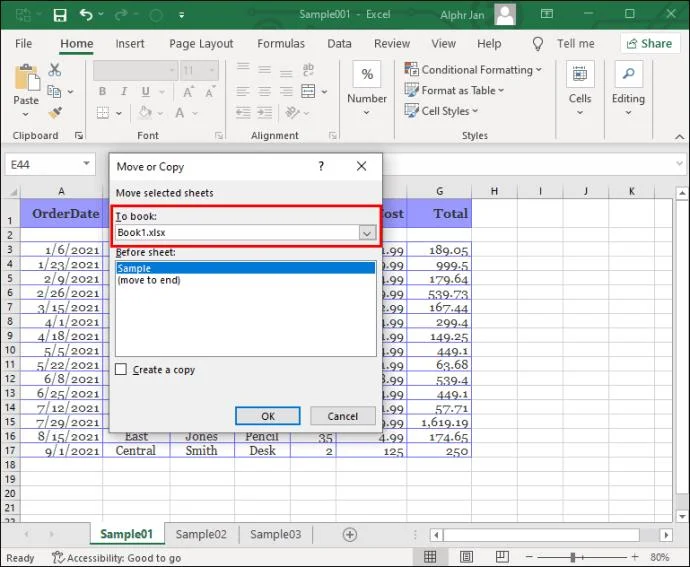Toggle Underline formatting
The height and width of the screenshot is (567, 690).
pos(146,92)
